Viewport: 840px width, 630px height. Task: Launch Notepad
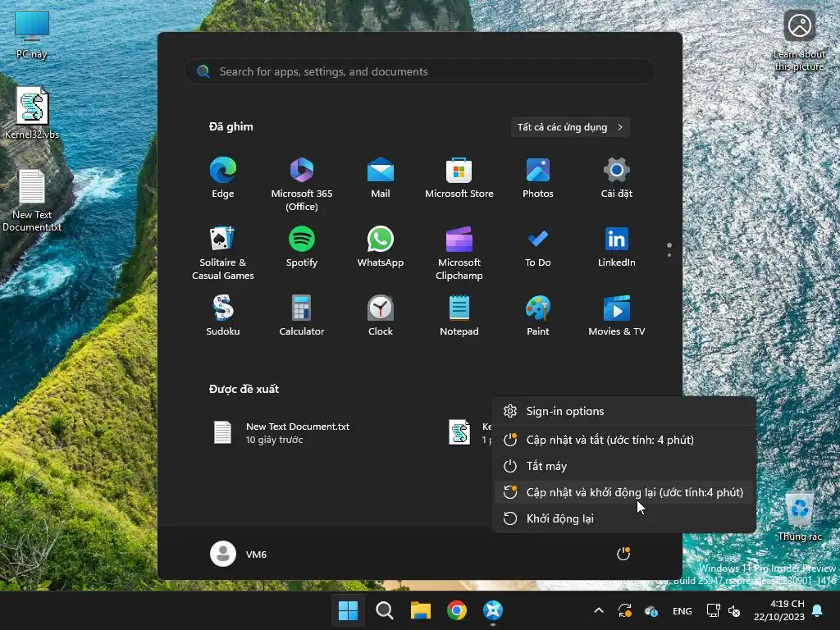[x=459, y=316]
